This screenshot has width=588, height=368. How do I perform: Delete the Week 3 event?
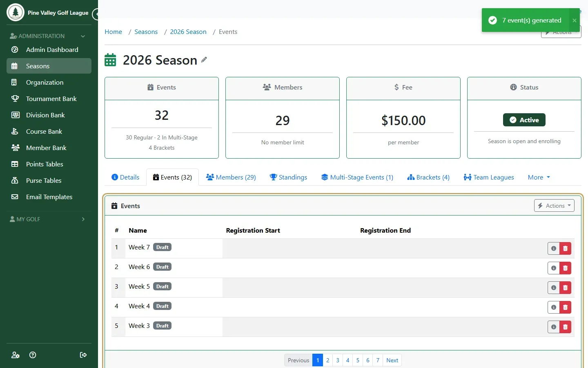[566, 327]
